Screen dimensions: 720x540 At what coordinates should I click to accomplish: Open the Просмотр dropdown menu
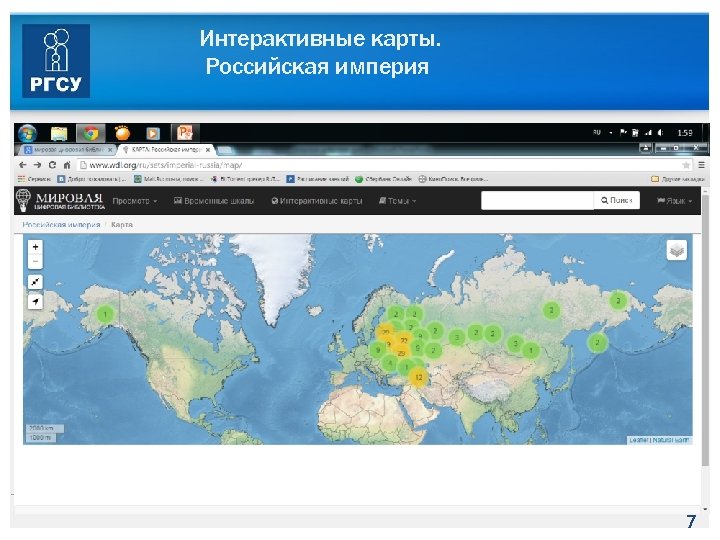pyautogui.click(x=135, y=201)
